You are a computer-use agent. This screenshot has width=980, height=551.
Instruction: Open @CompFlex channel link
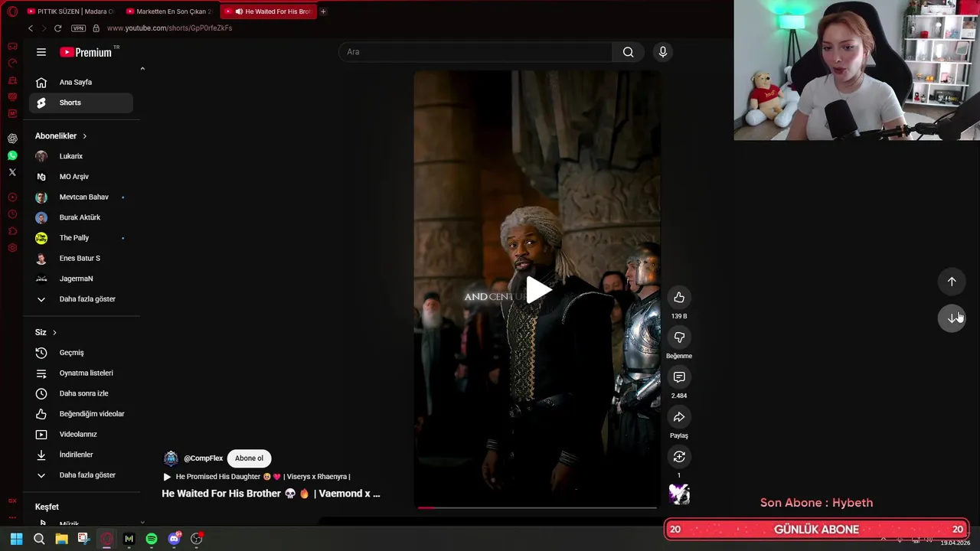point(203,458)
